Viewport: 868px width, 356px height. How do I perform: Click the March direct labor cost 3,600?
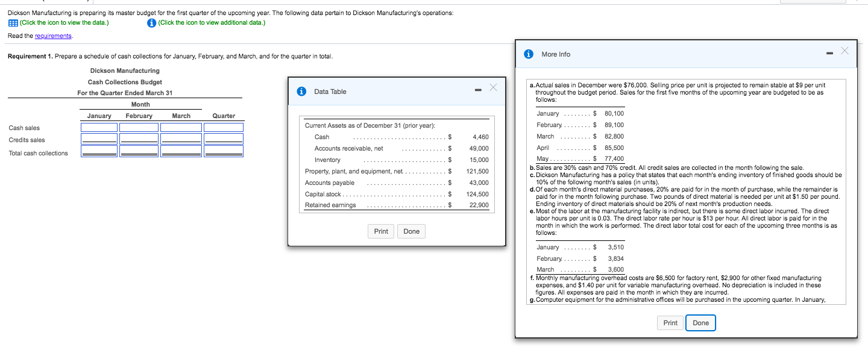[x=616, y=269]
